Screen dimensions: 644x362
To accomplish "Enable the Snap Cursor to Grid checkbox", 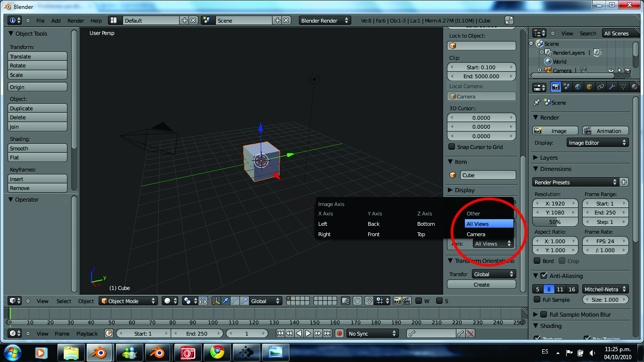I will 452,147.
